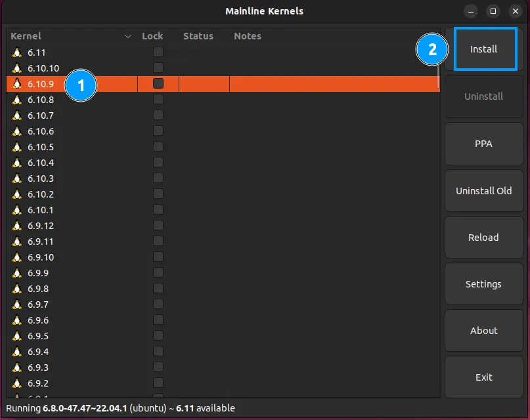Click the Notes column header
Viewport: 530px width, 420px height.
(x=248, y=36)
